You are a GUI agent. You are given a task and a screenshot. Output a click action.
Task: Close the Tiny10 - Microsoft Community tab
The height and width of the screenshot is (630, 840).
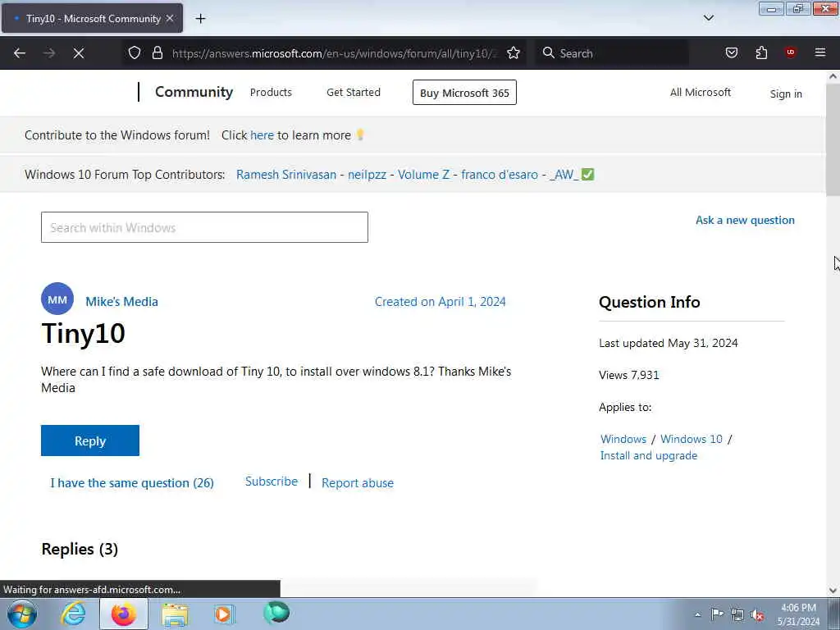point(170,18)
